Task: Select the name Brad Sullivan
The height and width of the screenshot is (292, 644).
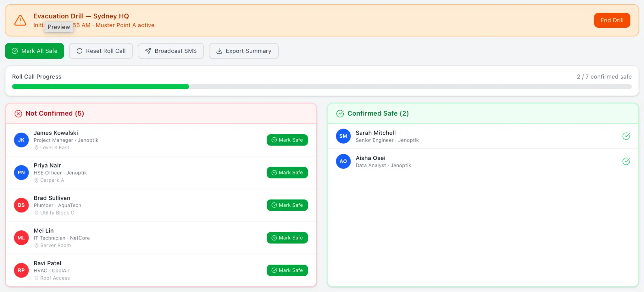Action: [x=52, y=198]
